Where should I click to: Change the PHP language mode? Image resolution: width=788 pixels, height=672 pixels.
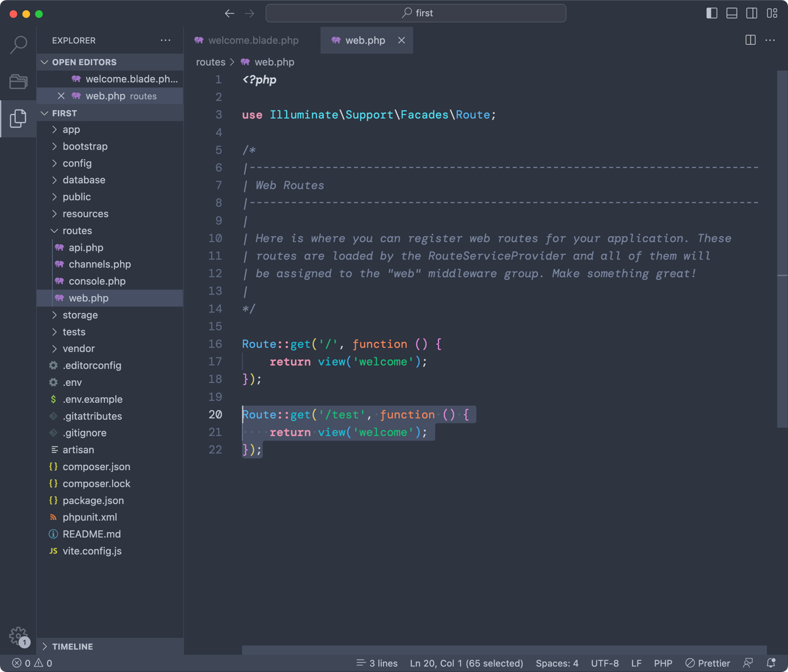tap(663, 663)
